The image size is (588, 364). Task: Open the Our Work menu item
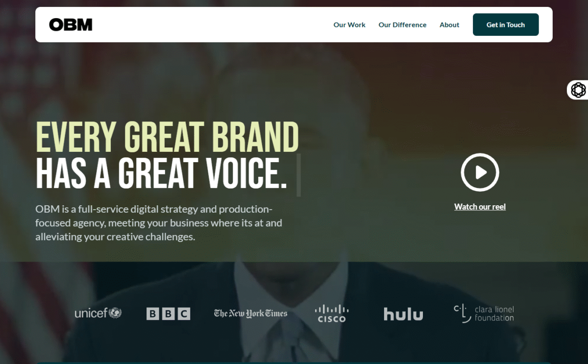tap(349, 25)
